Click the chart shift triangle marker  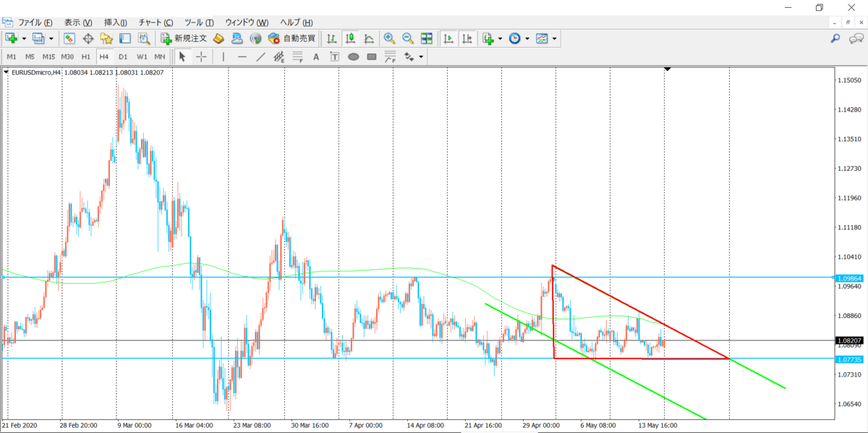coord(668,69)
